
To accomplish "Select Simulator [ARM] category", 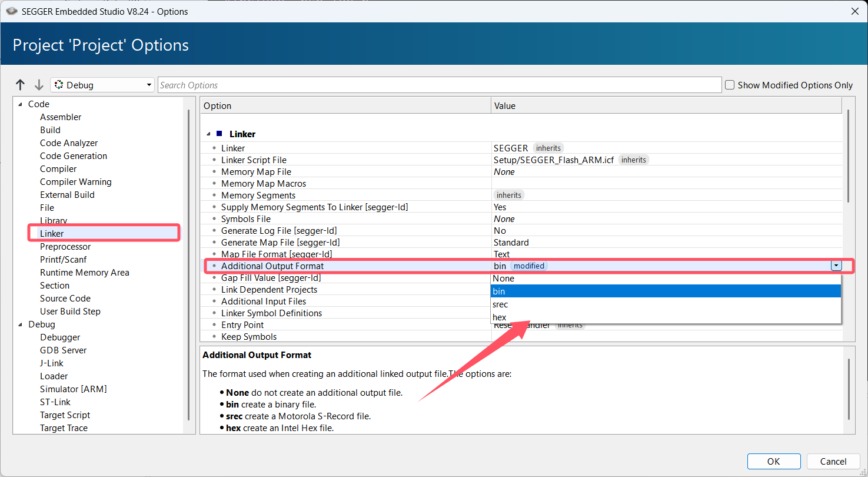I will coord(74,389).
